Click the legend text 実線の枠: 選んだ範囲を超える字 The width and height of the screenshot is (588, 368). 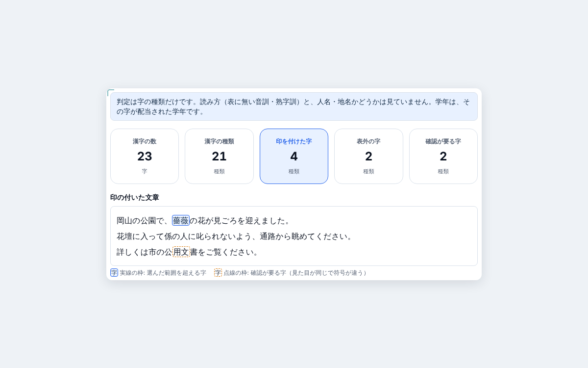click(163, 273)
